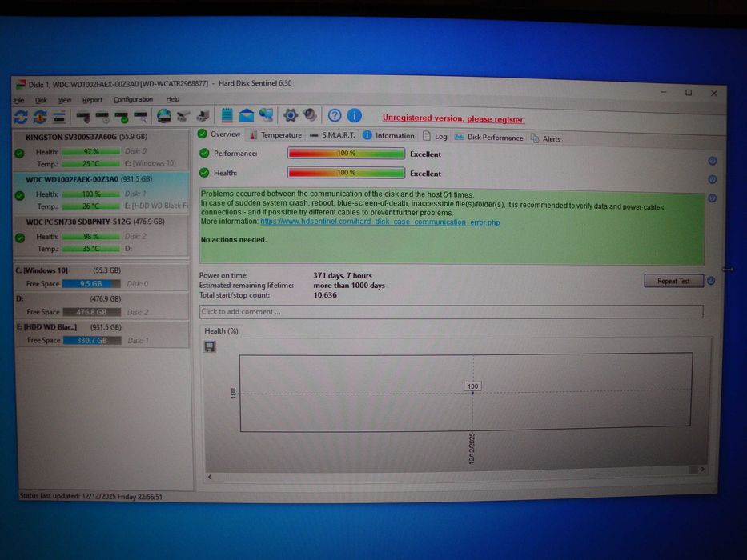Click the disk icon with gray bulb

click(x=83, y=116)
